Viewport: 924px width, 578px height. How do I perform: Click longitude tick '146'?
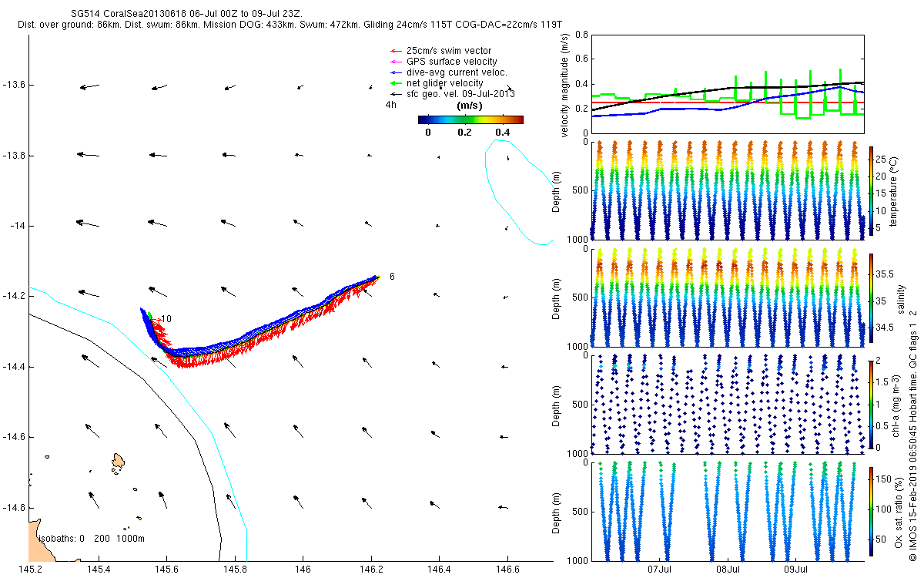[x=303, y=569]
